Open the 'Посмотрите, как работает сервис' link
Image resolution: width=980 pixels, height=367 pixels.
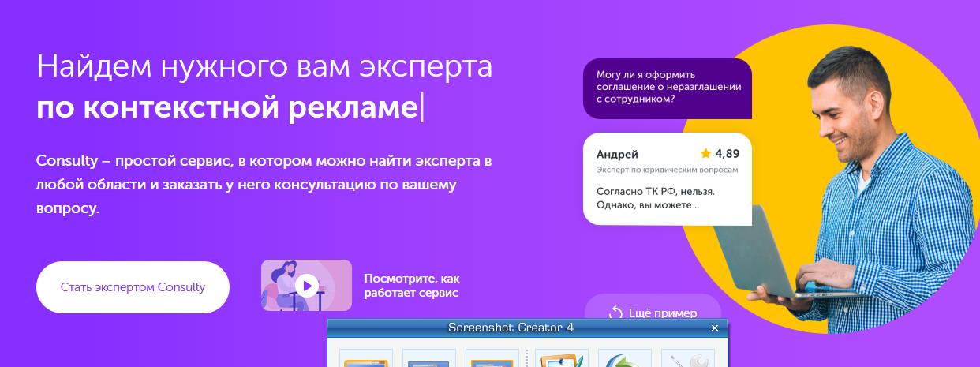[x=412, y=286]
